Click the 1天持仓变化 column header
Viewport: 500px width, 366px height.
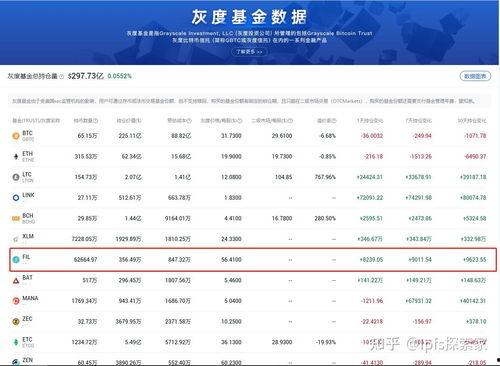(370, 120)
